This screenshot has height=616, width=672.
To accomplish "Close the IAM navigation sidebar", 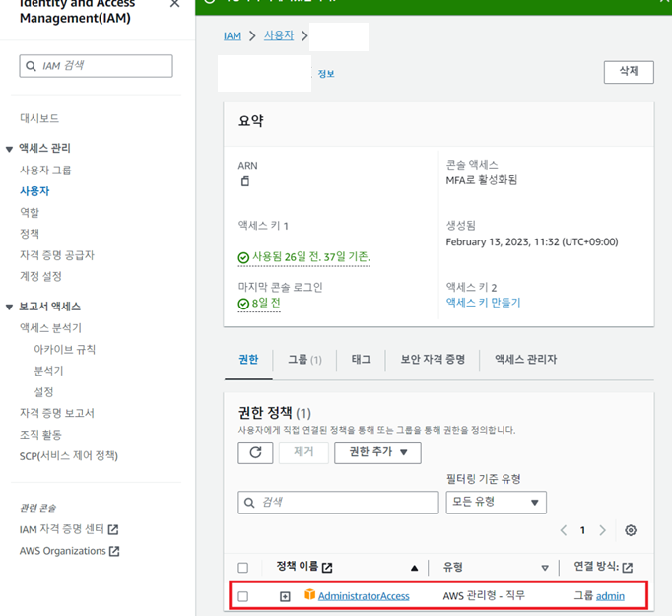I will (174, 4).
